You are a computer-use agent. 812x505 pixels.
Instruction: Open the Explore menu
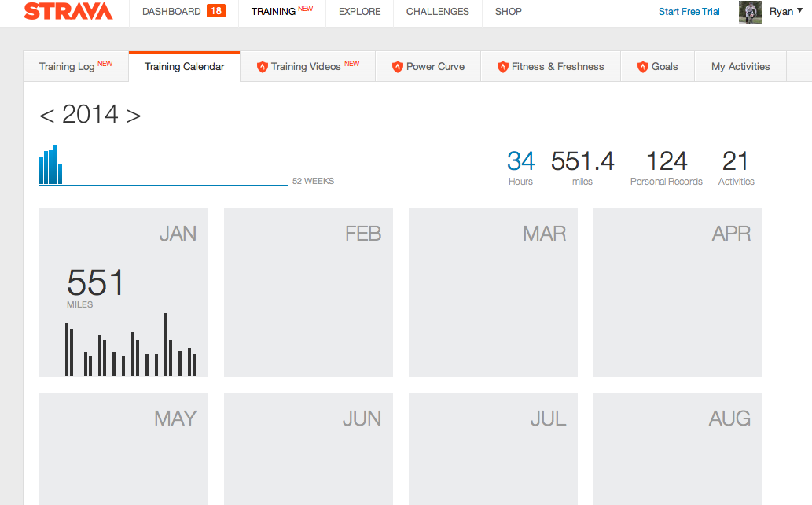[359, 12]
